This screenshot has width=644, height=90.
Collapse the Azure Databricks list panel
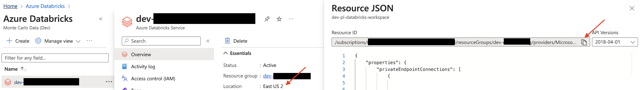coord(101,19)
